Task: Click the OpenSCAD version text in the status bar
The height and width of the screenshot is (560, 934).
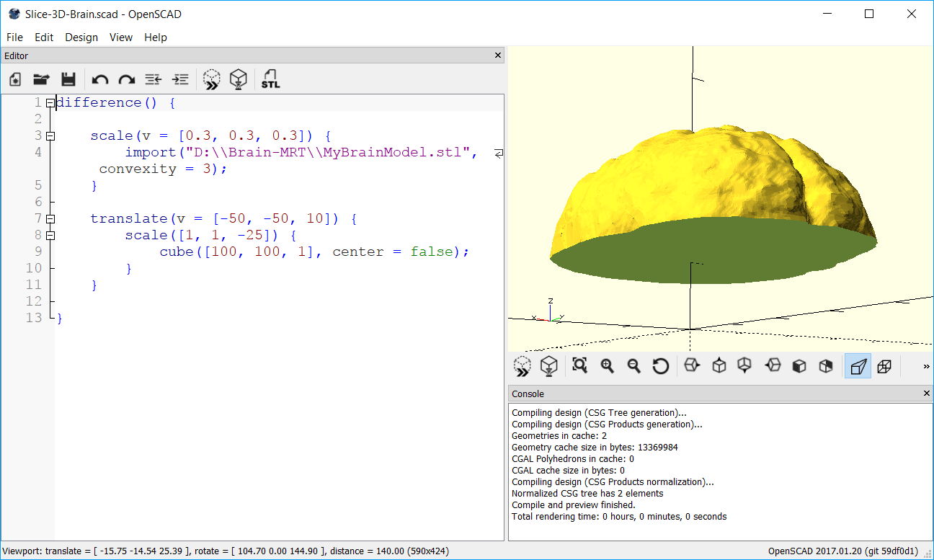Action: (x=843, y=551)
